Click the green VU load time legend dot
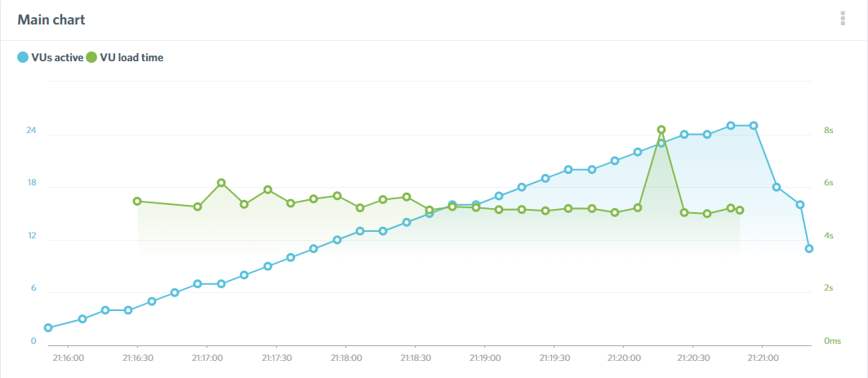 91,58
